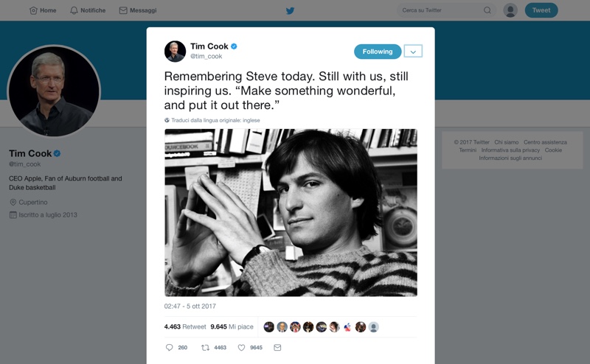Image resolution: width=590 pixels, height=364 pixels.
Task: View the 4.463 Retweet list
Action: (185, 326)
